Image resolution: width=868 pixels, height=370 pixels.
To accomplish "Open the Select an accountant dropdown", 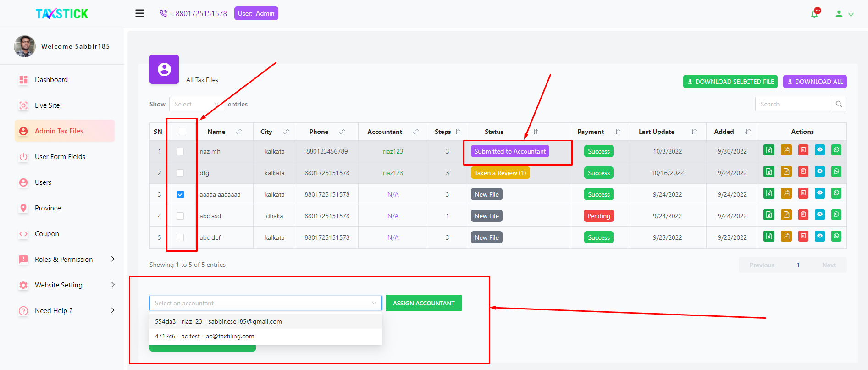I will (265, 303).
